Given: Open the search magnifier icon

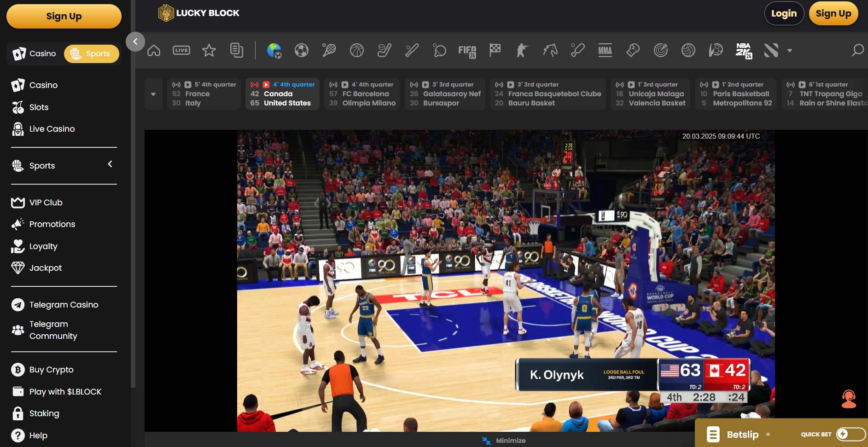Looking at the screenshot, I should pyautogui.click(x=857, y=50).
